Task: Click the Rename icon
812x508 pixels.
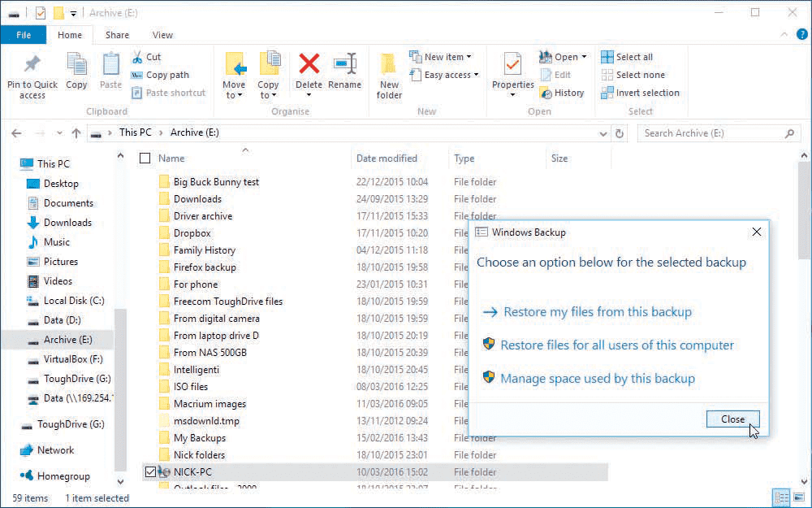Action: 345,64
